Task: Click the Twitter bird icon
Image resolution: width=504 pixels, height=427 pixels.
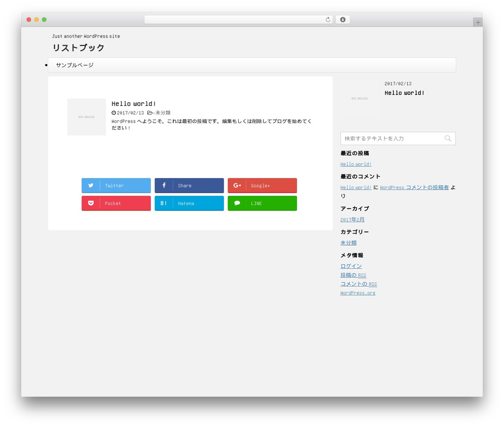Action: [91, 186]
